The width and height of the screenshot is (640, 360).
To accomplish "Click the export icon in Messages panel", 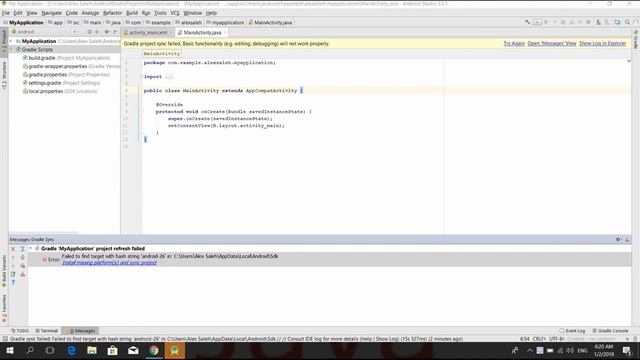I will point(13,274).
